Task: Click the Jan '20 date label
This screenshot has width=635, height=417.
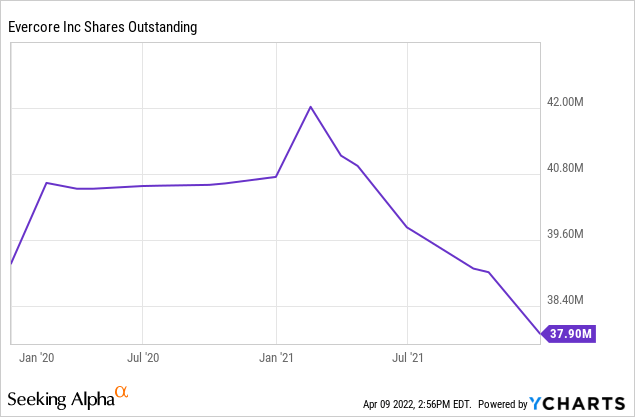Action: coord(37,355)
